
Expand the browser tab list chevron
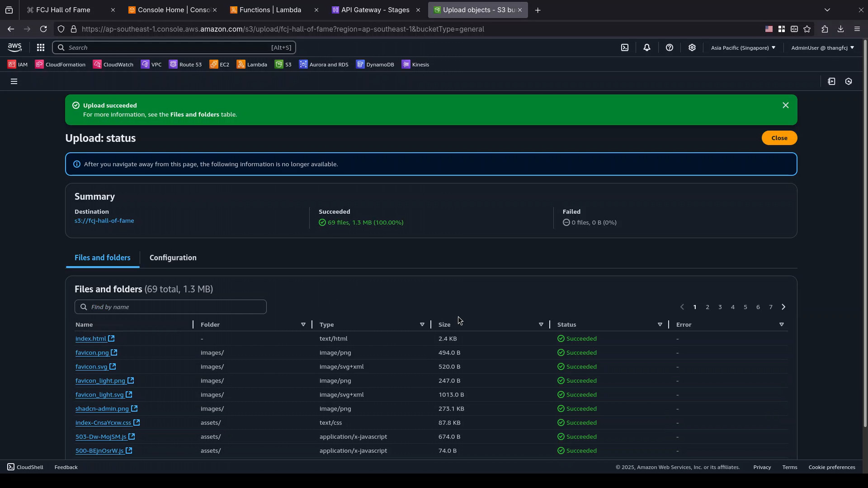point(827,10)
